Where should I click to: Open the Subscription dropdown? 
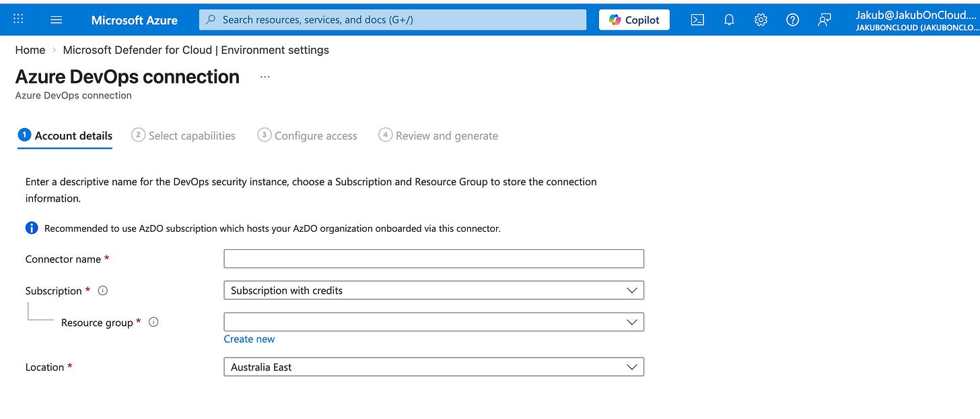point(433,290)
